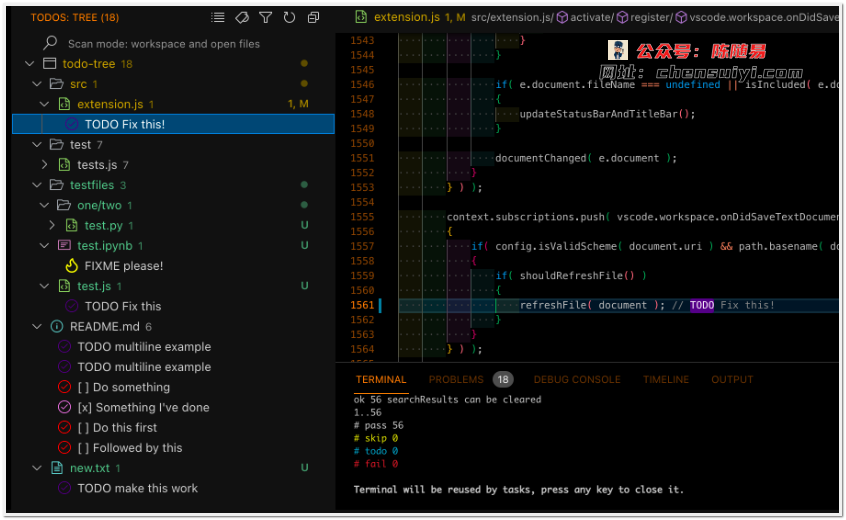Expand the test.py file node

point(52,226)
